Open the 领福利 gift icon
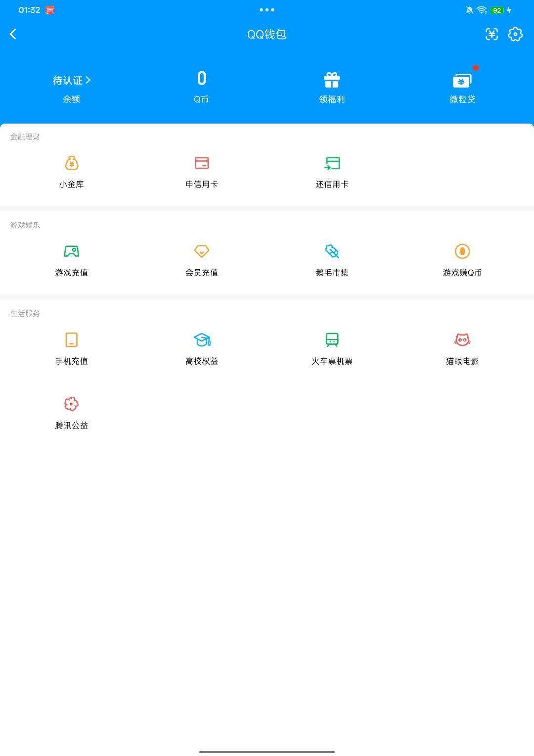 tap(332, 80)
